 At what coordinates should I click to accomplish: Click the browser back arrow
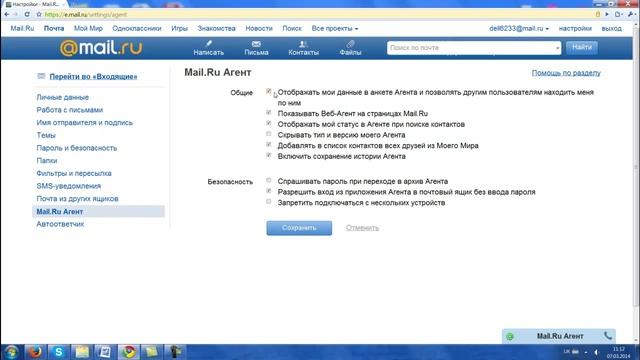(x=7, y=14)
